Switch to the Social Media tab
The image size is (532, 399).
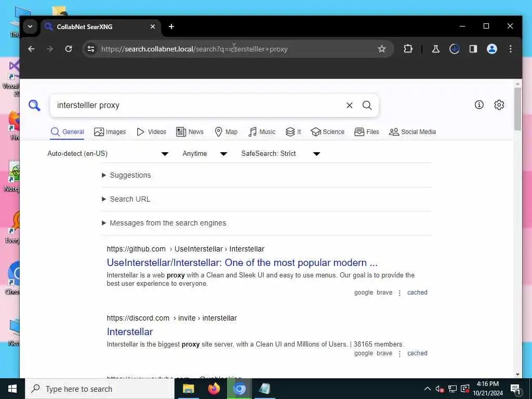point(412,132)
